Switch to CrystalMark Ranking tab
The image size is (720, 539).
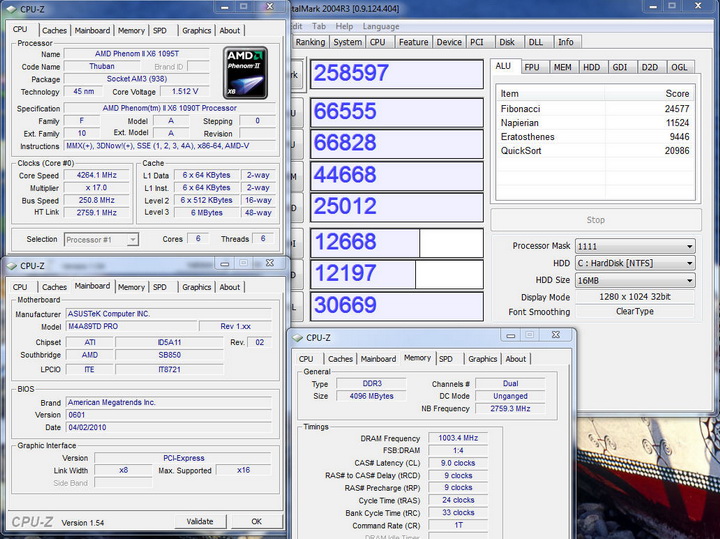click(310, 42)
